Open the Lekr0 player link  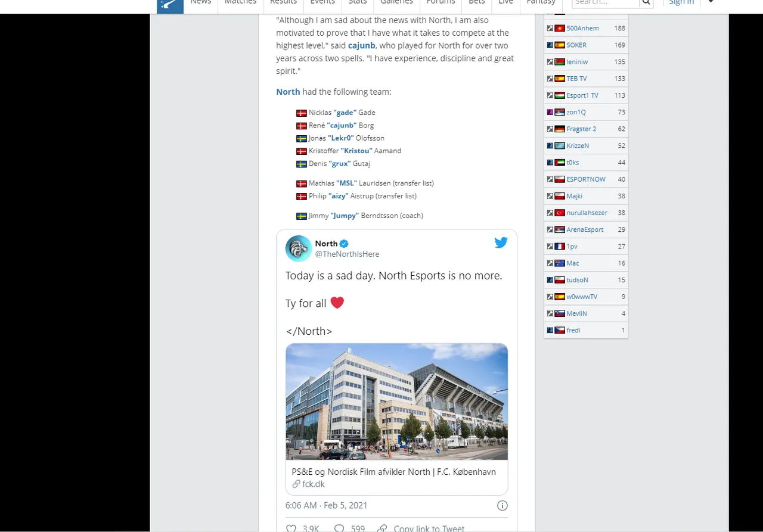click(341, 138)
